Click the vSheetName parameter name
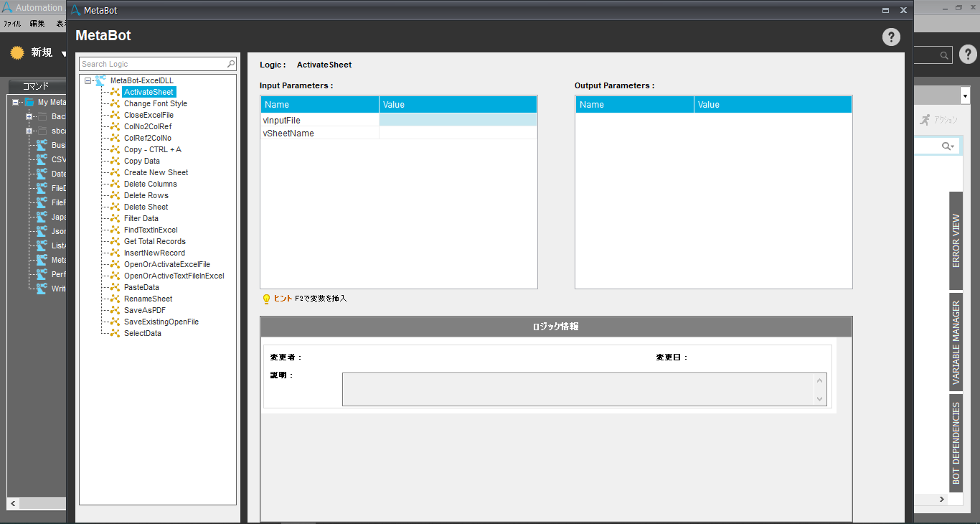980x524 pixels. [x=288, y=133]
